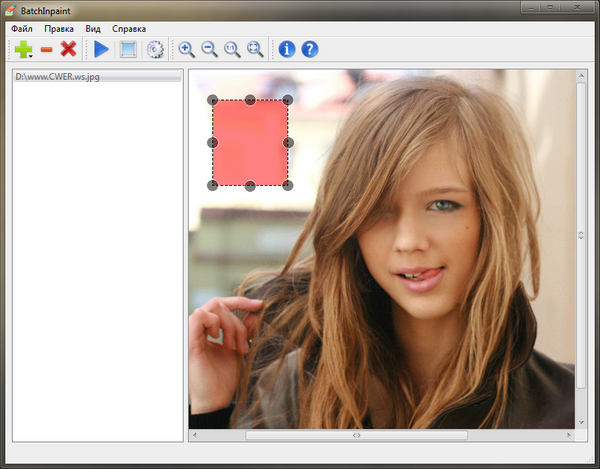Image resolution: width=600 pixels, height=469 pixels.
Task: Start processing with the blue play button
Action: (x=101, y=49)
